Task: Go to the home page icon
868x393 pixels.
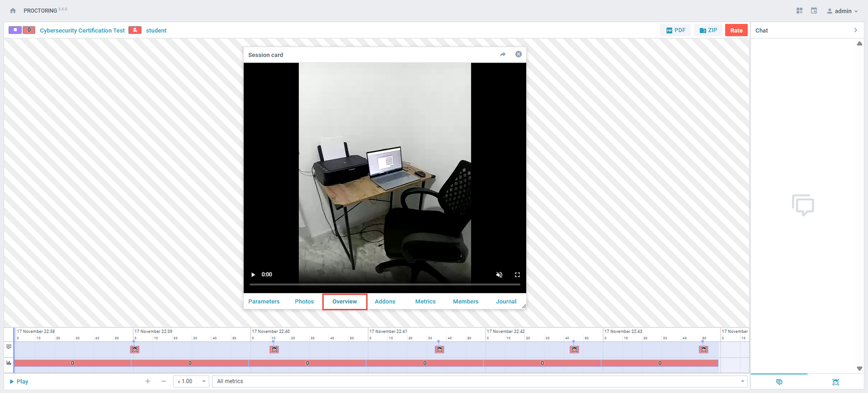Action: [x=12, y=11]
